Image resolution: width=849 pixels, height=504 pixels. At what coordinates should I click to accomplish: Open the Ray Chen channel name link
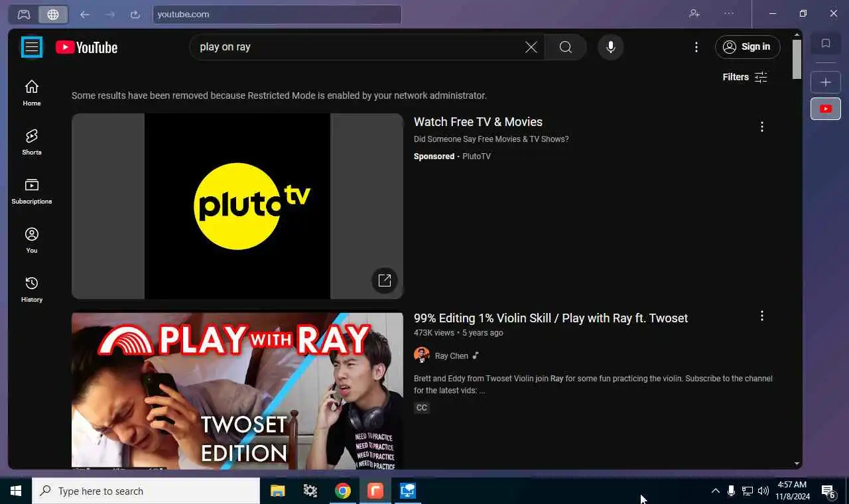(452, 356)
